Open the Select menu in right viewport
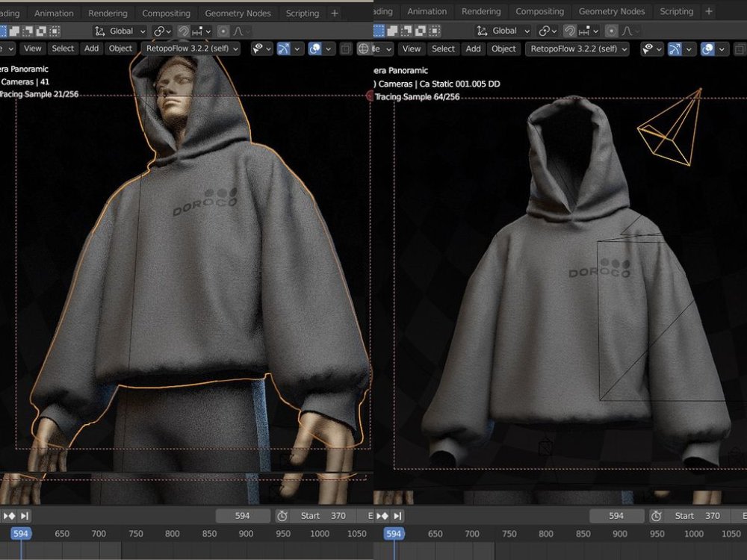This screenshot has height=560, width=747. point(443,49)
